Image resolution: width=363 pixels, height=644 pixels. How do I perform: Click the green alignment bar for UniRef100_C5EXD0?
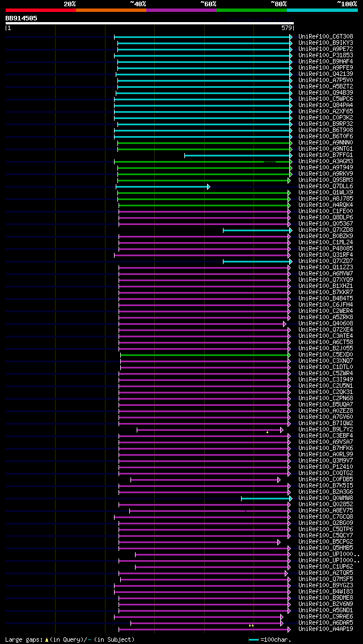(205, 355)
